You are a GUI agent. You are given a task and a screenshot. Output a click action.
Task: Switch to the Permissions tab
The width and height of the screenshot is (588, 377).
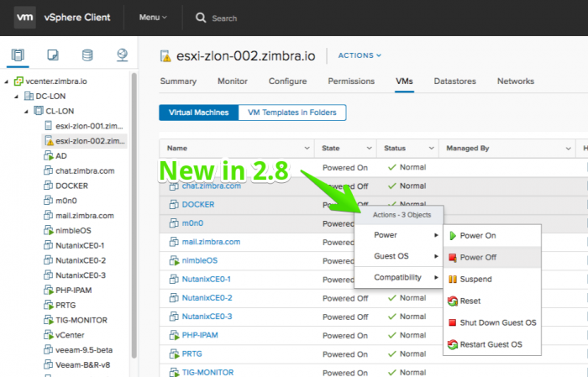[351, 81]
